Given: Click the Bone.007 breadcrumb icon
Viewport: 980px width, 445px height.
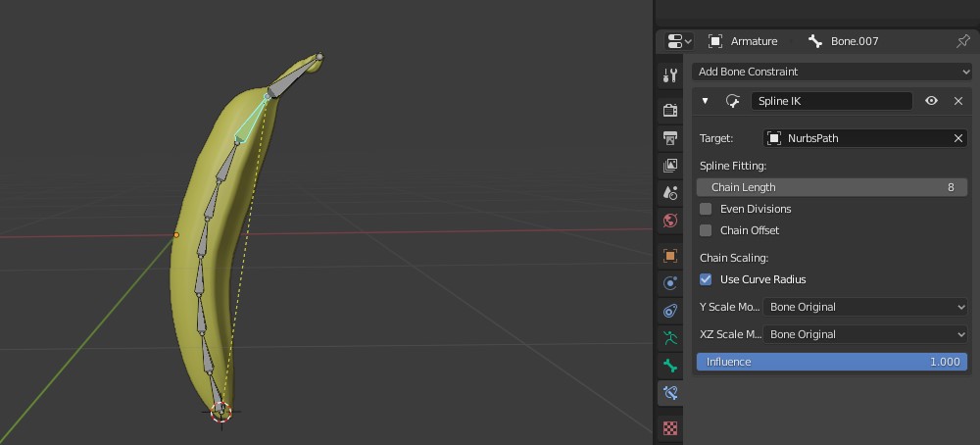Looking at the screenshot, I should click(815, 41).
